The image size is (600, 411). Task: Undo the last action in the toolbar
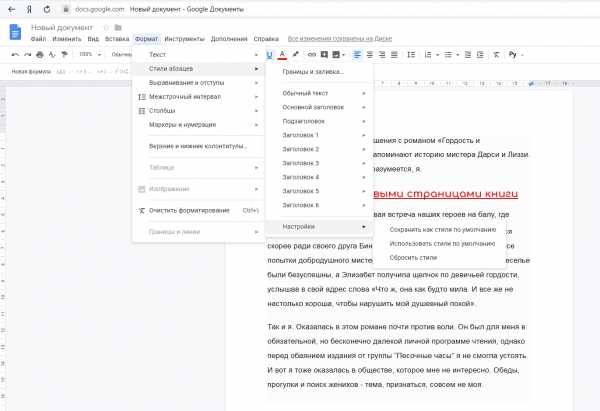coord(15,55)
